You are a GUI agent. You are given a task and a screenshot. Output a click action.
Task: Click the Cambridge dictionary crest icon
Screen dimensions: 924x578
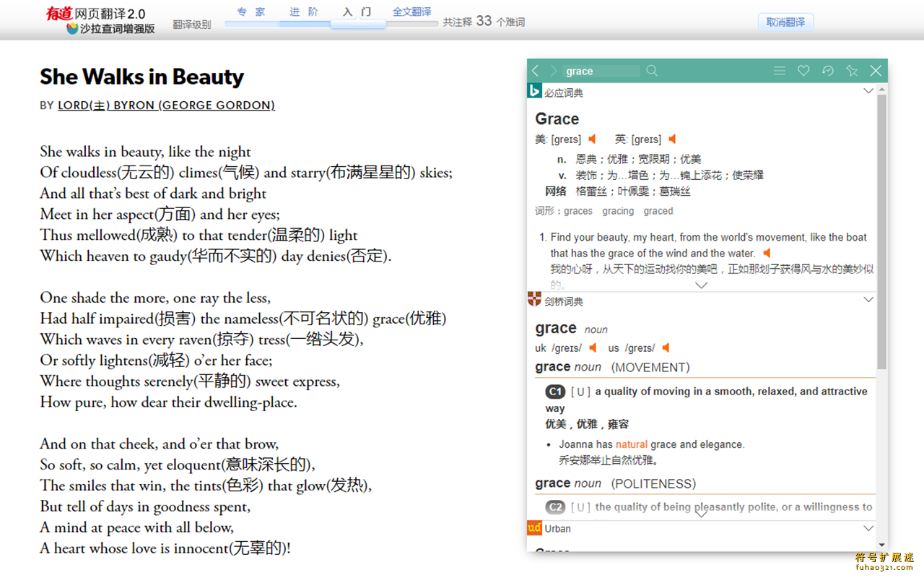pos(535,299)
